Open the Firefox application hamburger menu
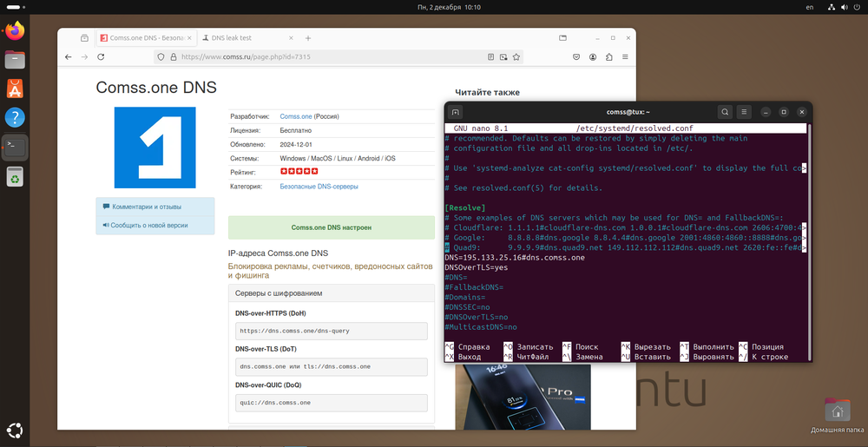Image resolution: width=868 pixels, height=447 pixels. tap(625, 56)
